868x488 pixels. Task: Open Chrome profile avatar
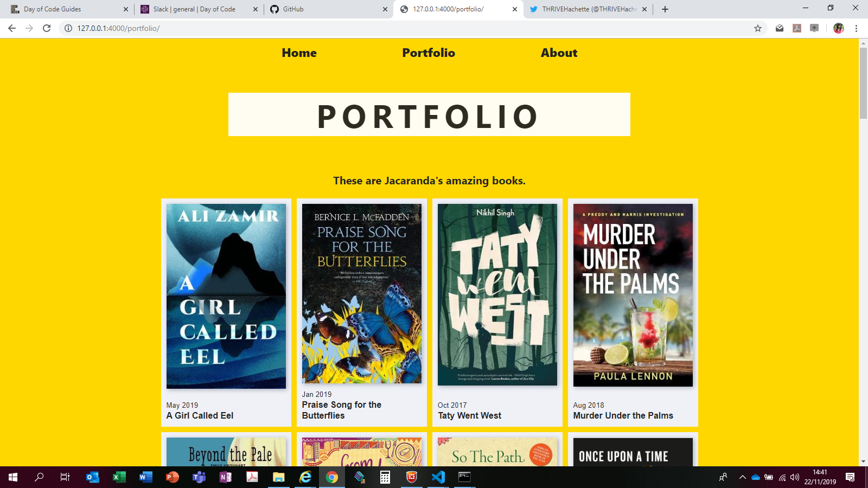point(839,28)
